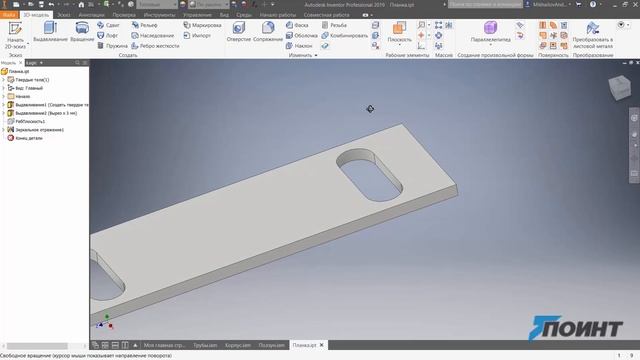
Task: Switch to the Управление ribbon tab
Action: pyautogui.click(x=197, y=15)
